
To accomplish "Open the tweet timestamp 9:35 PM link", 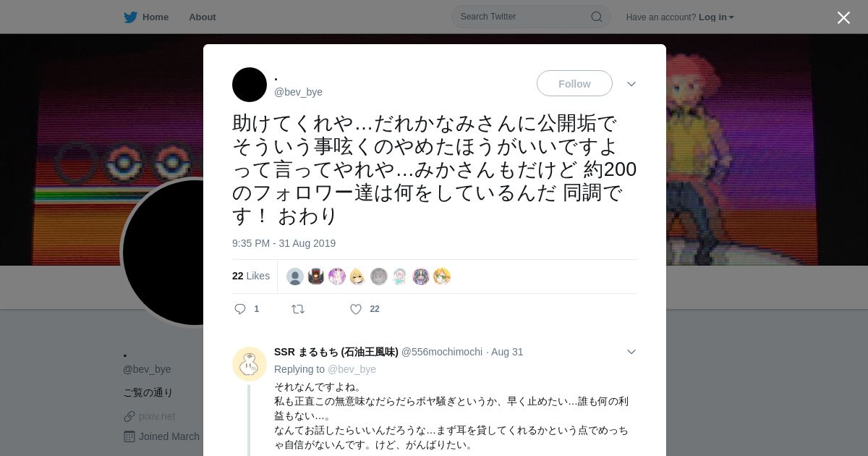I will coord(284,243).
